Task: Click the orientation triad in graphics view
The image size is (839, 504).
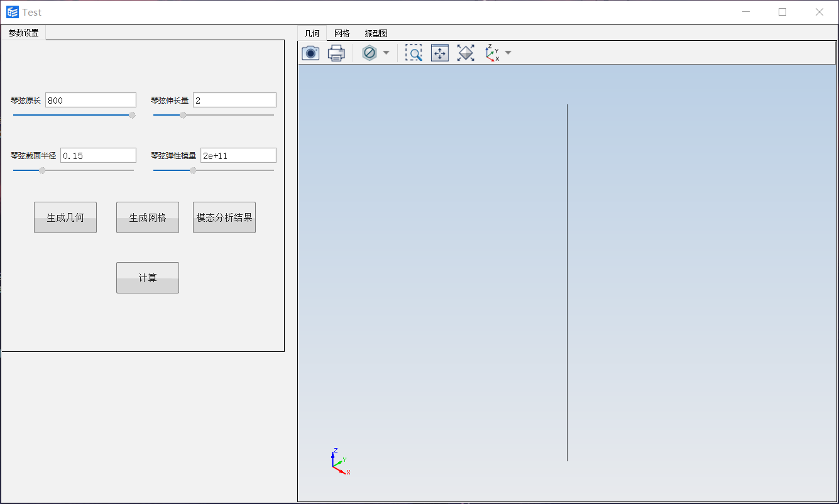Action: [340, 461]
